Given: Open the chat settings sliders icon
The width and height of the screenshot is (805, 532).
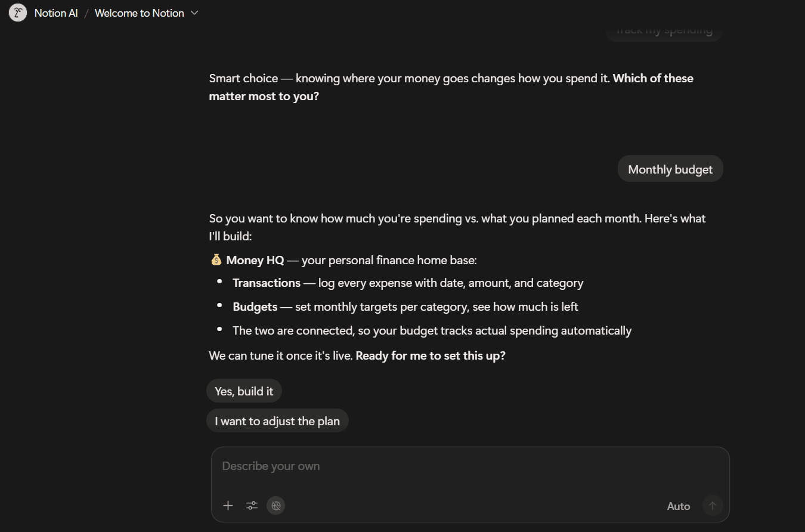Looking at the screenshot, I should (x=252, y=506).
